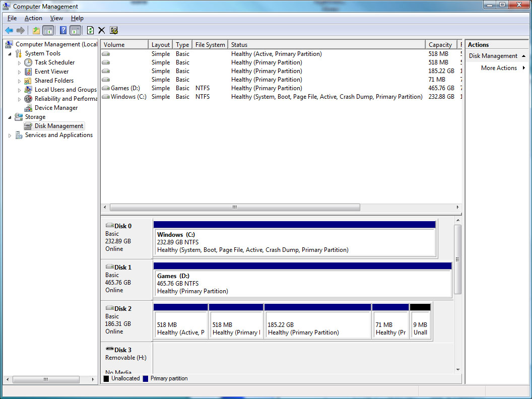Click the green Refresh toolbar icon
The width and height of the screenshot is (532, 399).
coord(90,31)
